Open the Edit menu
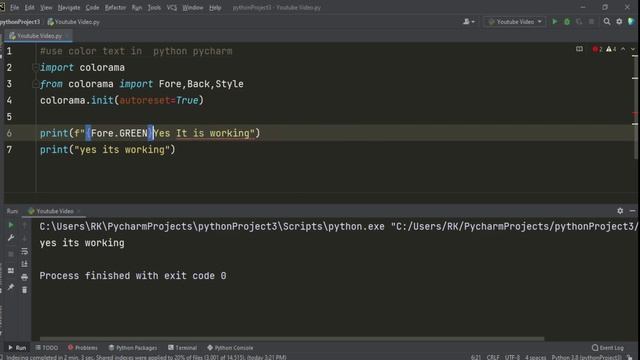This screenshot has width=640, height=360. 29,7
